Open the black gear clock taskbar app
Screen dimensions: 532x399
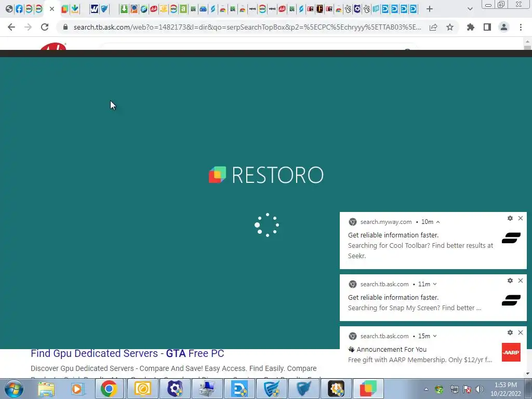336,389
